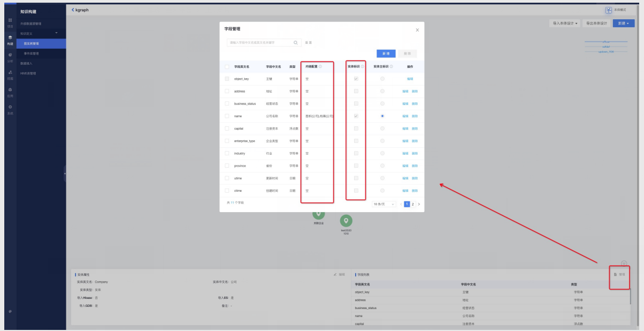Screen dimensions: 644x331
Task: Open the 10 条/页 page size dropdown
Action: pyautogui.click(x=384, y=204)
